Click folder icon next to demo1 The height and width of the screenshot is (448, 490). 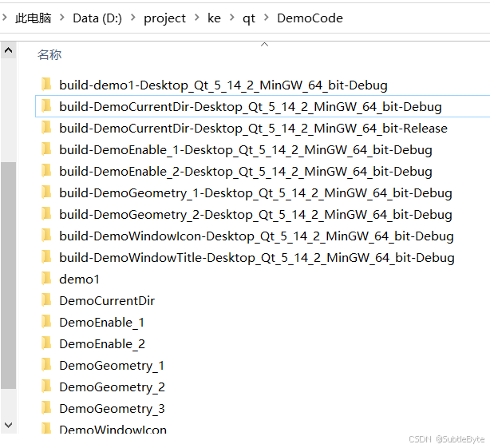tap(46, 279)
